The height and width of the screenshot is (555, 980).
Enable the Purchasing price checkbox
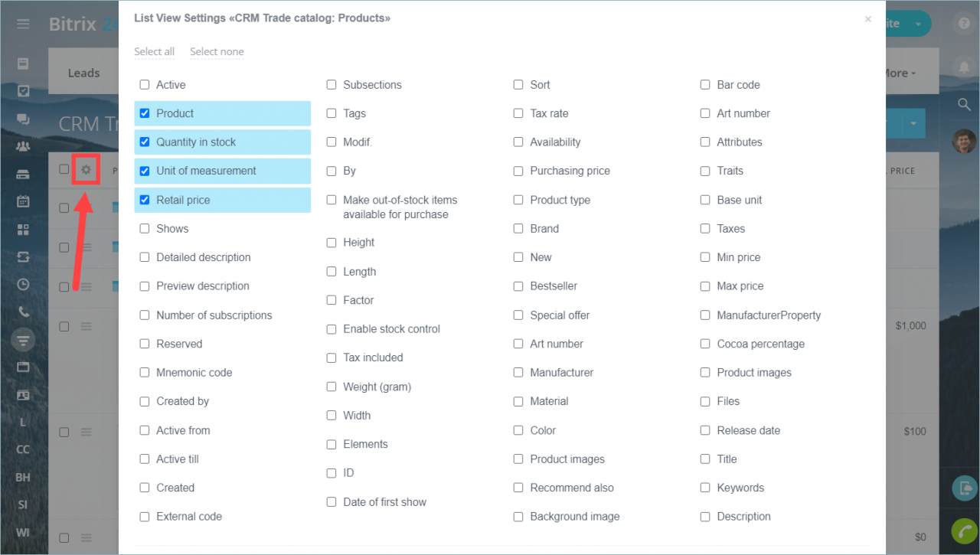[518, 171]
